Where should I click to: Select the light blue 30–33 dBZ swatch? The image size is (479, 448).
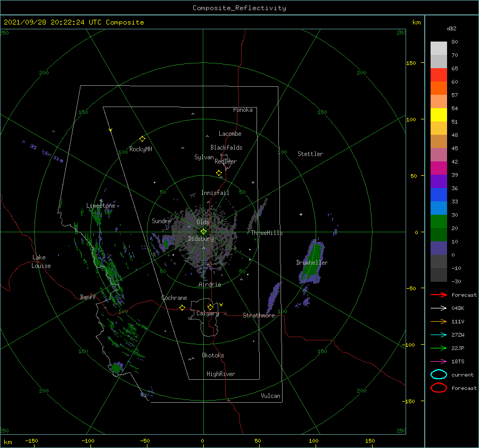click(439, 208)
